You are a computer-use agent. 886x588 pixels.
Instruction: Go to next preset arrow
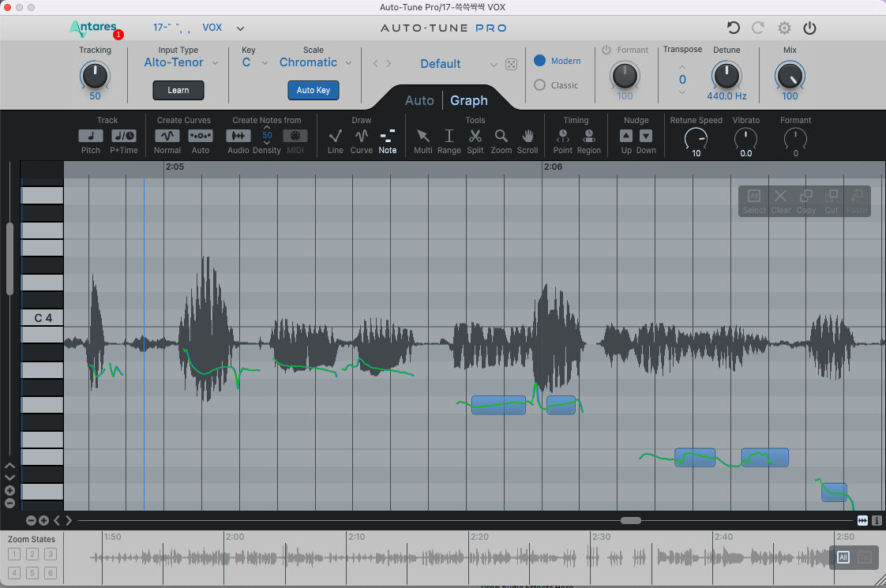point(389,64)
